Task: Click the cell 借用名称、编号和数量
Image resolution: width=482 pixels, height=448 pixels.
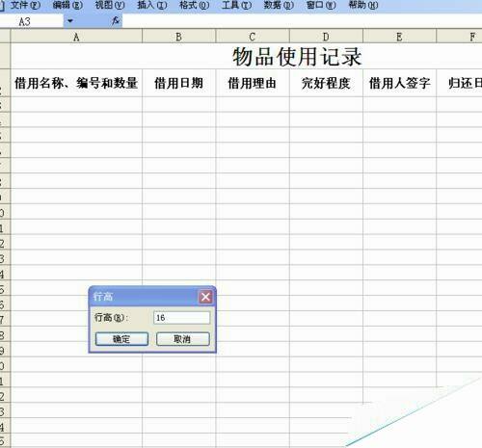Action: point(76,83)
